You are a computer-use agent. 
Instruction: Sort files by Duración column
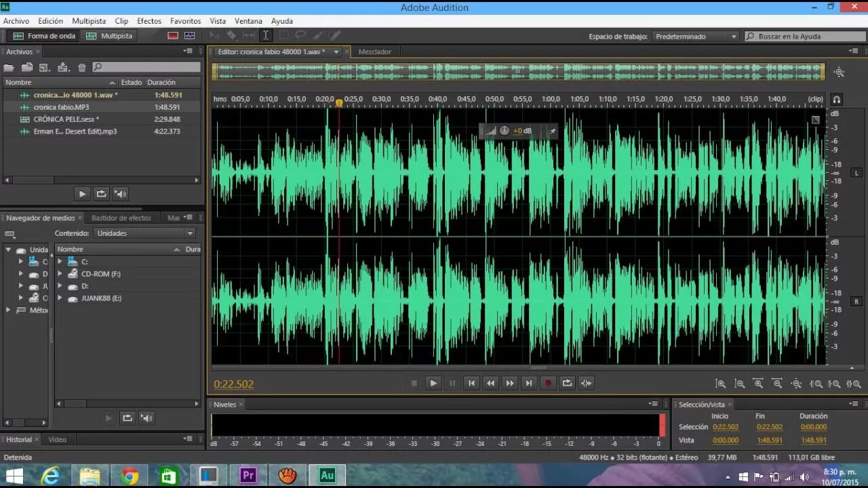[x=161, y=82]
